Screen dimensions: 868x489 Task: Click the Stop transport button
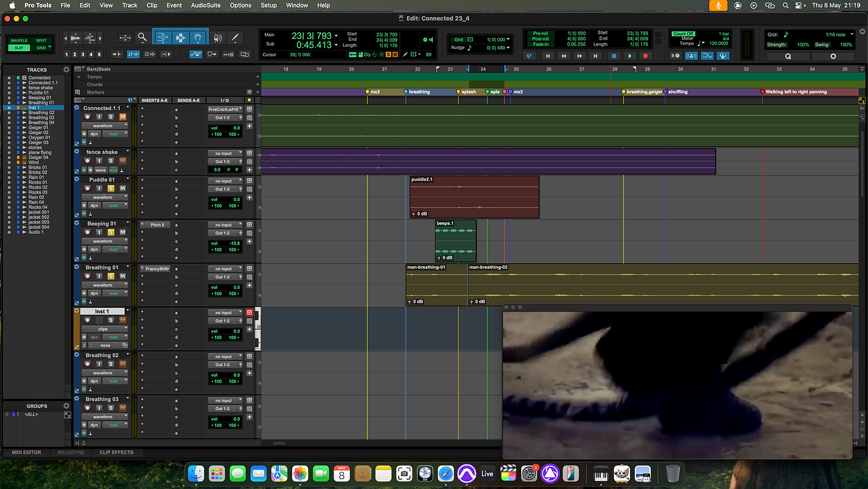pos(614,56)
